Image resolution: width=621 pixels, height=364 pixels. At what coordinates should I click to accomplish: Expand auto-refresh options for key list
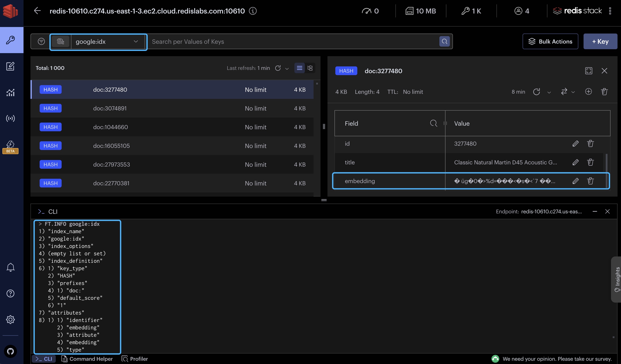point(287,69)
